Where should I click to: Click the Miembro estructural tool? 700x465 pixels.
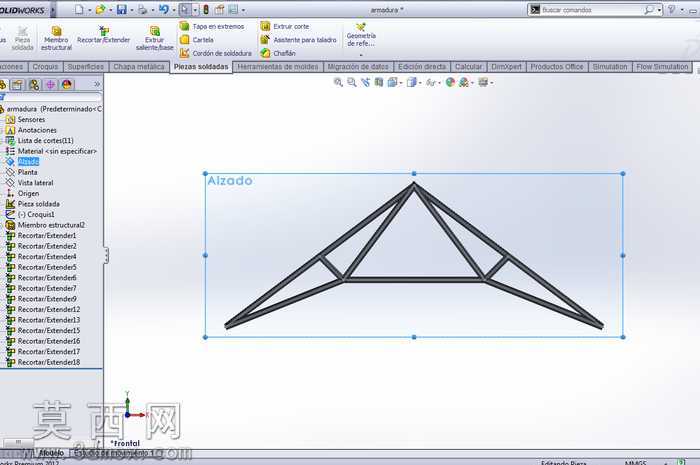(56, 38)
